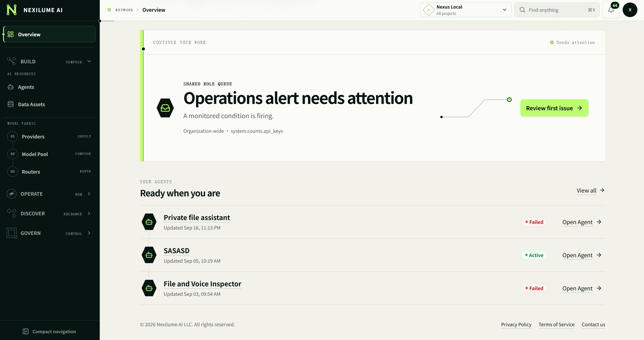Click the Overview grid icon
The width and height of the screenshot is (644, 340).
(x=11, y=34)
